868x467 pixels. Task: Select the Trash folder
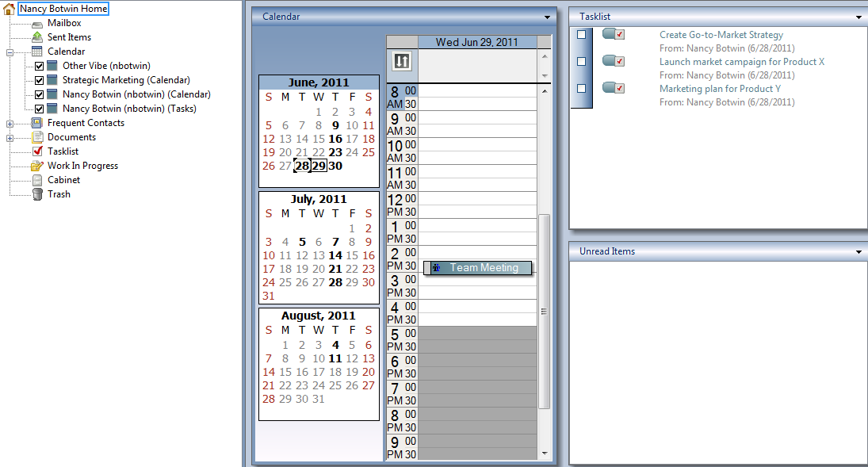point(59,194)
